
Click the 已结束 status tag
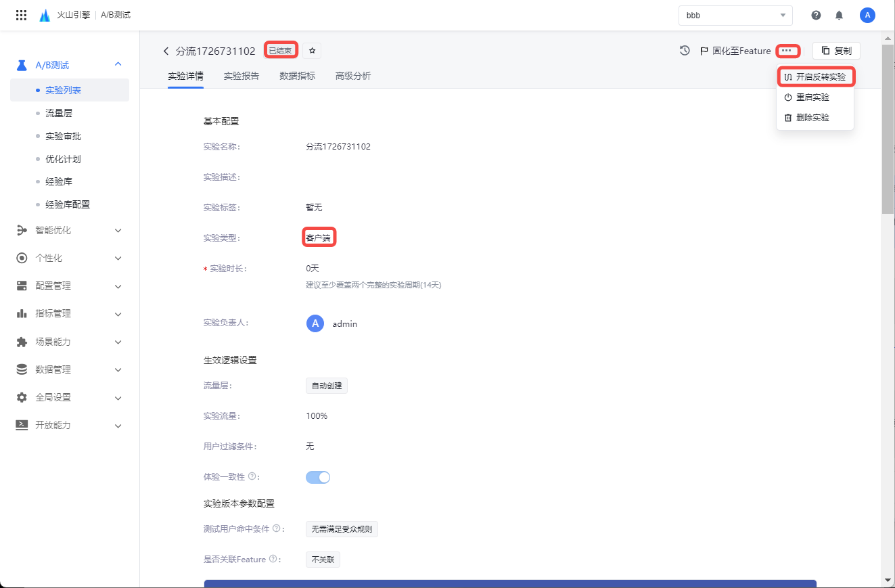tap(281, 51)
